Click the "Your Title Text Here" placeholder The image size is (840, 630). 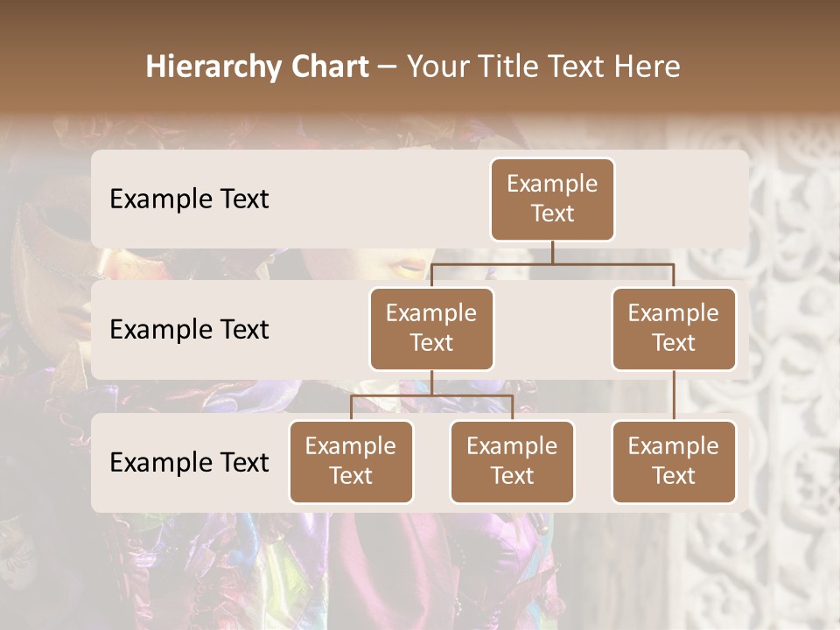coord(543,66)
